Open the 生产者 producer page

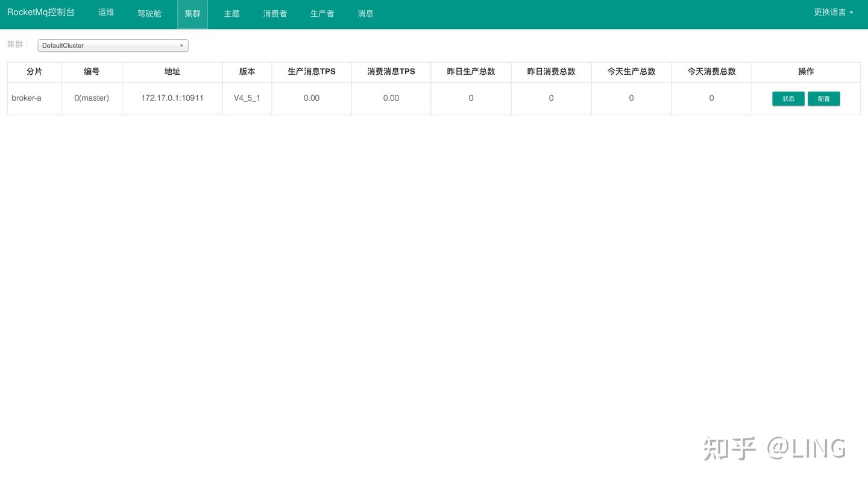(322, 13)
